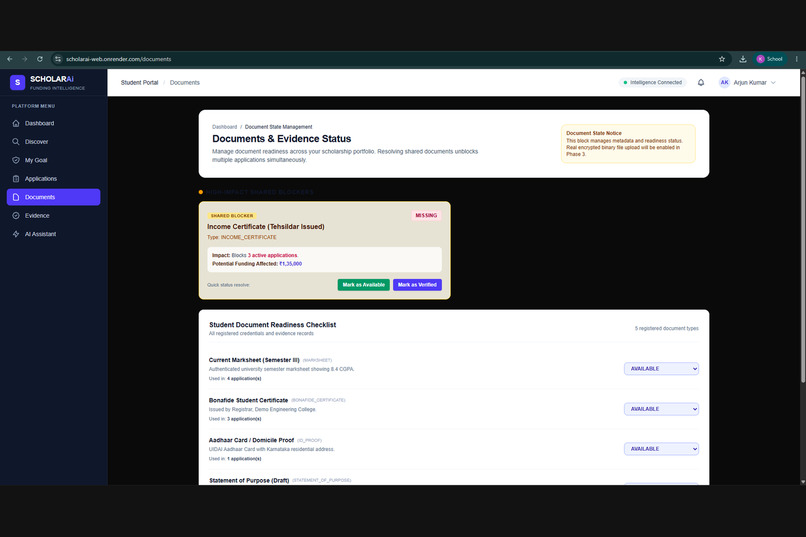Open status dropdown for Aadhaar Card

[661, 449]
